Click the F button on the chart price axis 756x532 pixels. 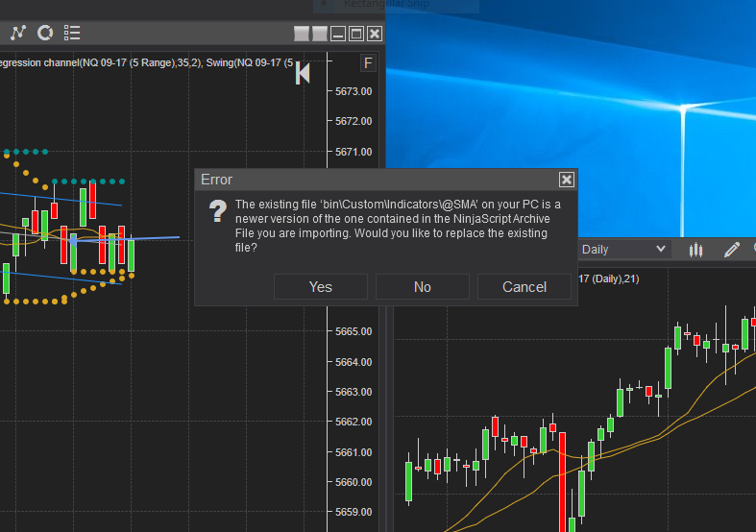[368, 63]
